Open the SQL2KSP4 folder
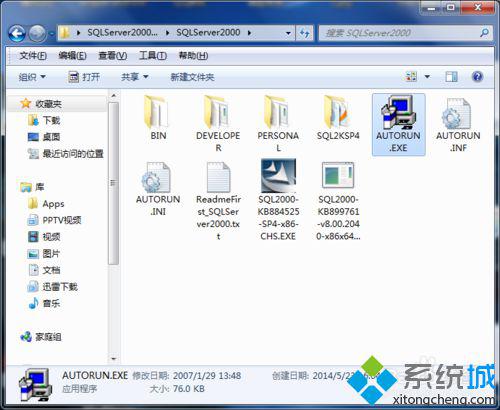 pos(338,118)
